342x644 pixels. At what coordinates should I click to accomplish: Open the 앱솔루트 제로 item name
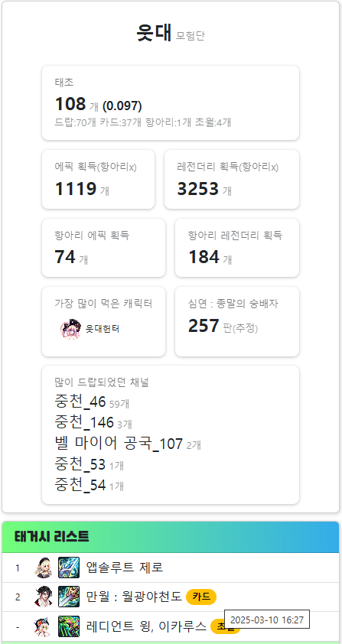125,568
